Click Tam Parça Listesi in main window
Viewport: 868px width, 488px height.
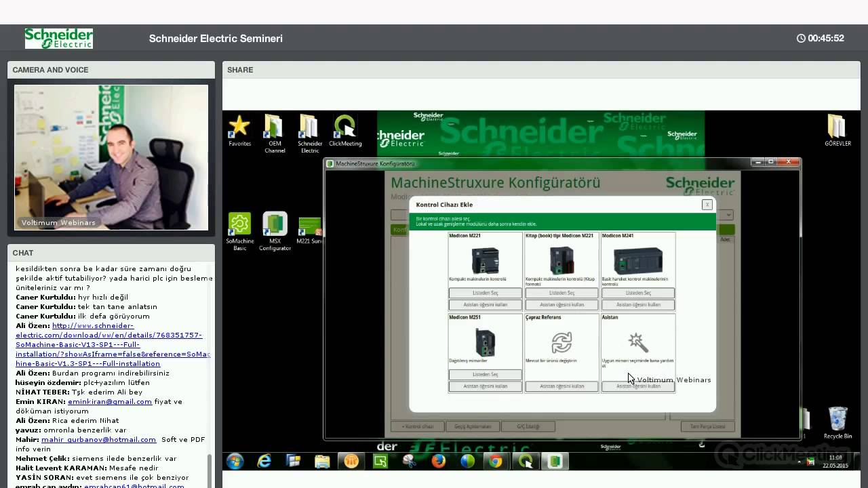707,426
